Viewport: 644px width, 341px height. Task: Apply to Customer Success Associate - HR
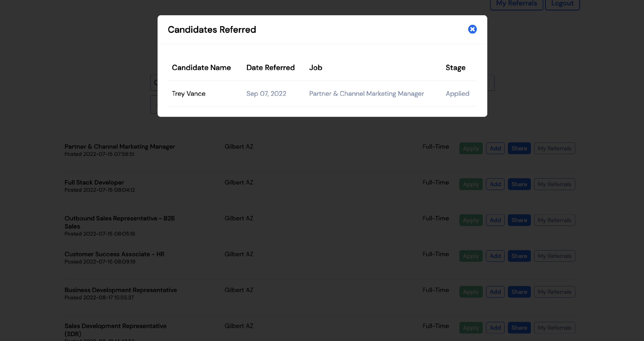click(471, 256)
